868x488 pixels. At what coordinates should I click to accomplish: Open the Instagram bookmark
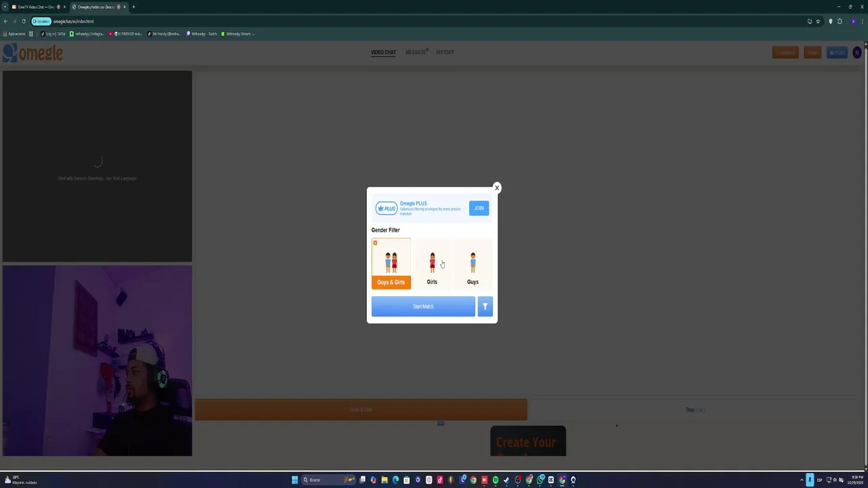click(x=87, y=34)
